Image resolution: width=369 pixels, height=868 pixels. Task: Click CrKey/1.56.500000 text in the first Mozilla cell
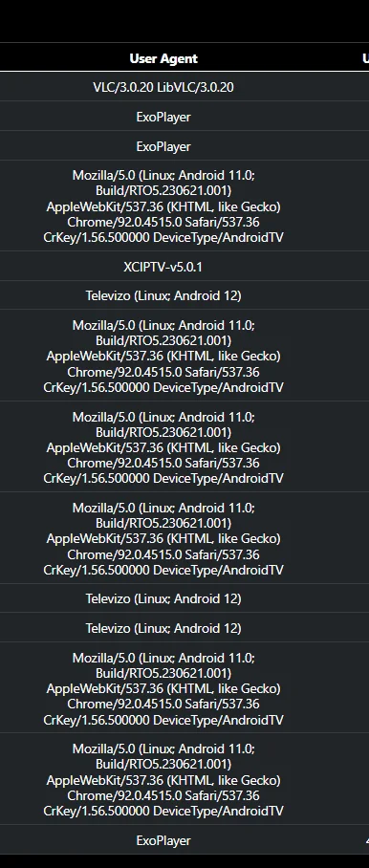pos(97,237)
